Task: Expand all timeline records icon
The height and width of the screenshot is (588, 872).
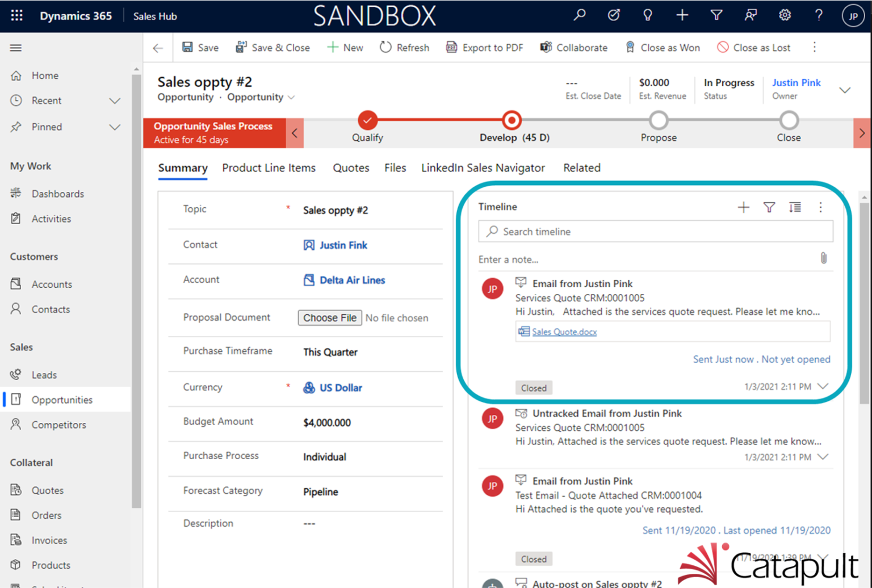Action: [x=794, y=207]
